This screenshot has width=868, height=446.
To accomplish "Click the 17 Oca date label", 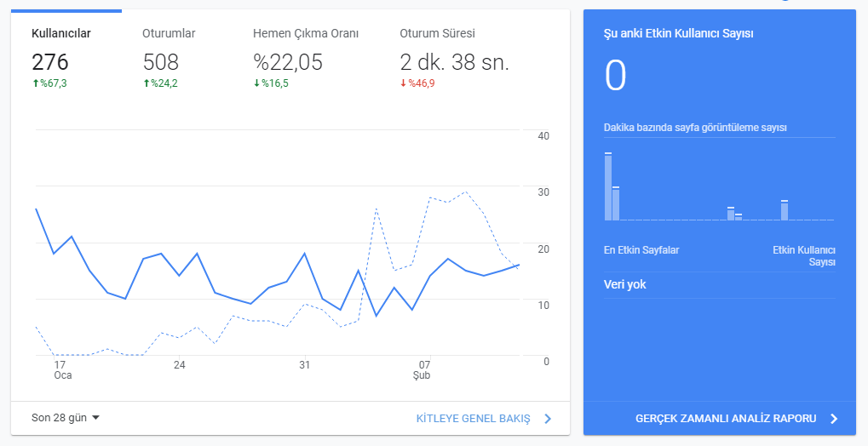I will tap(62, 369).
